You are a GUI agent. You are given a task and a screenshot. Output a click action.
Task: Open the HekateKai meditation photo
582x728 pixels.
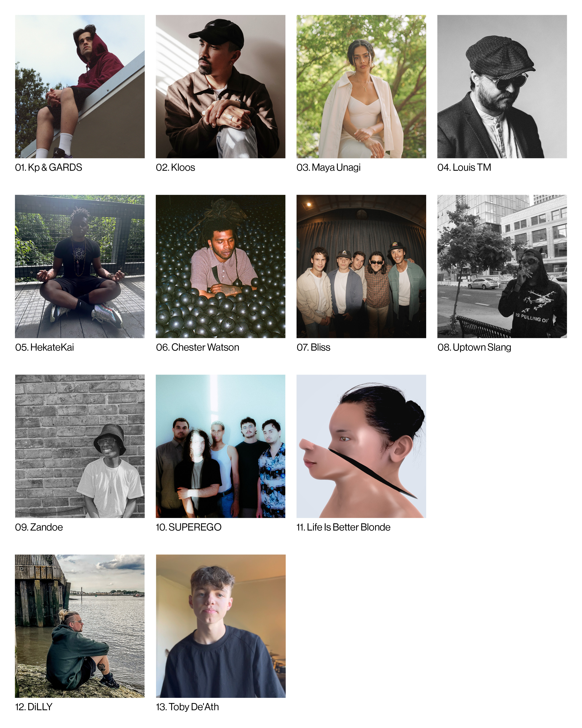(x=80, y=266)
